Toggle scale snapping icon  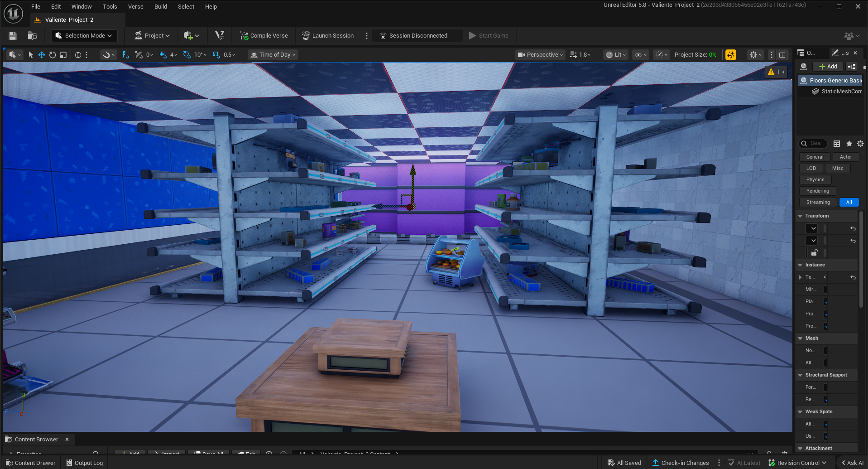[x=216, y=55]
